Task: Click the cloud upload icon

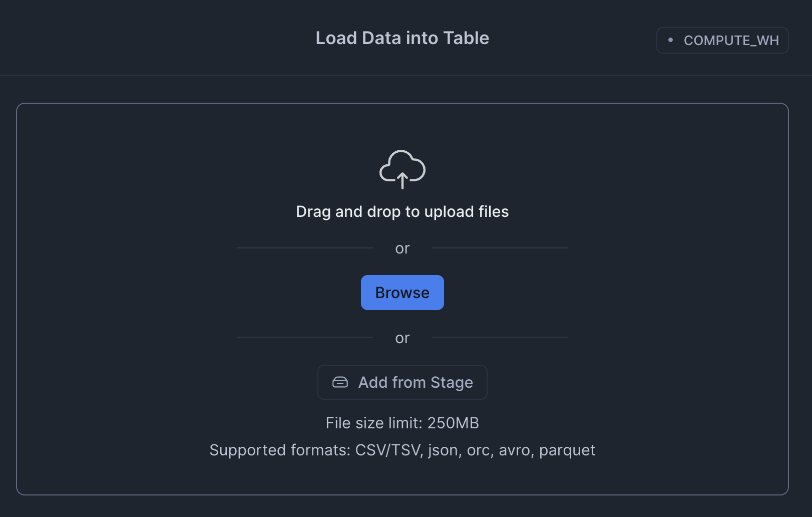Action: click(402, 169)
